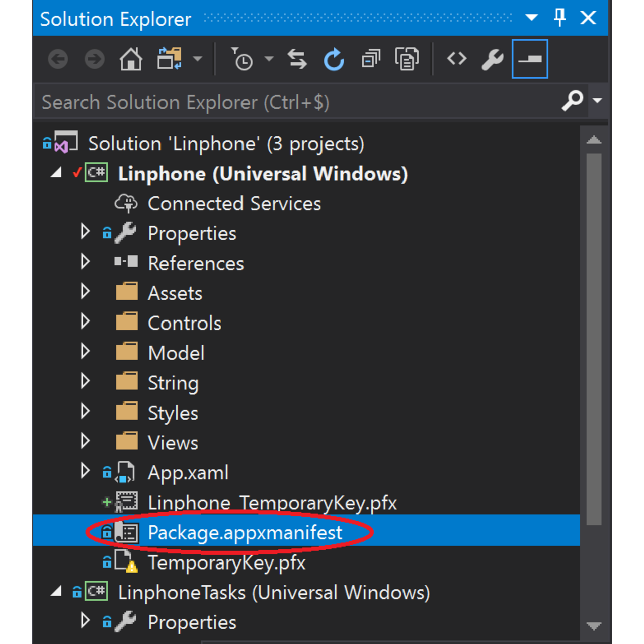The height and width of the screenshot is (644, 644).
Task: Expand the Views folder node
Action: 85,441
